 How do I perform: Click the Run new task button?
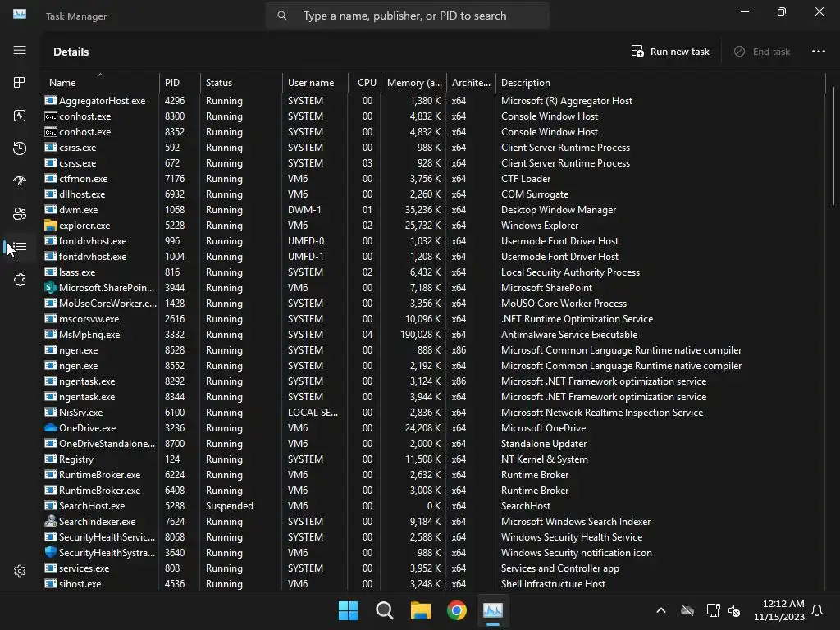coord(670,52)
